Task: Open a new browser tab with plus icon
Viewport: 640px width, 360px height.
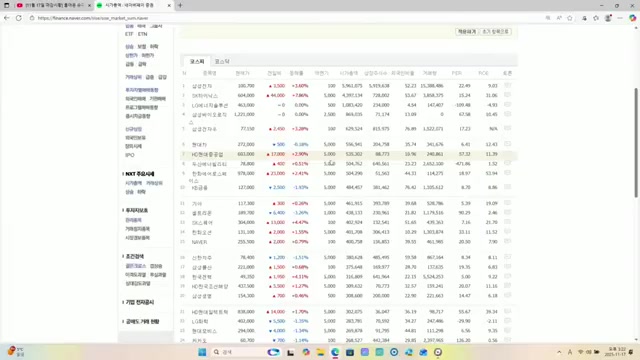Action: [180, 5]
